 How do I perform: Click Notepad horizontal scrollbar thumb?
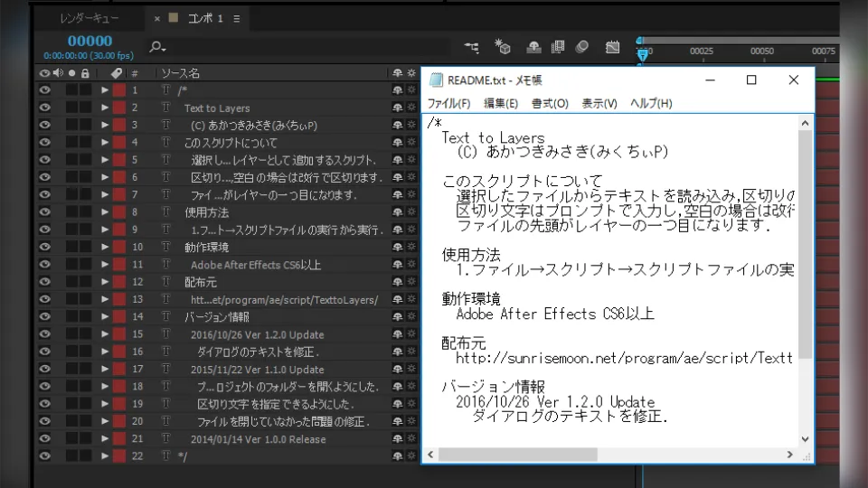518,455
